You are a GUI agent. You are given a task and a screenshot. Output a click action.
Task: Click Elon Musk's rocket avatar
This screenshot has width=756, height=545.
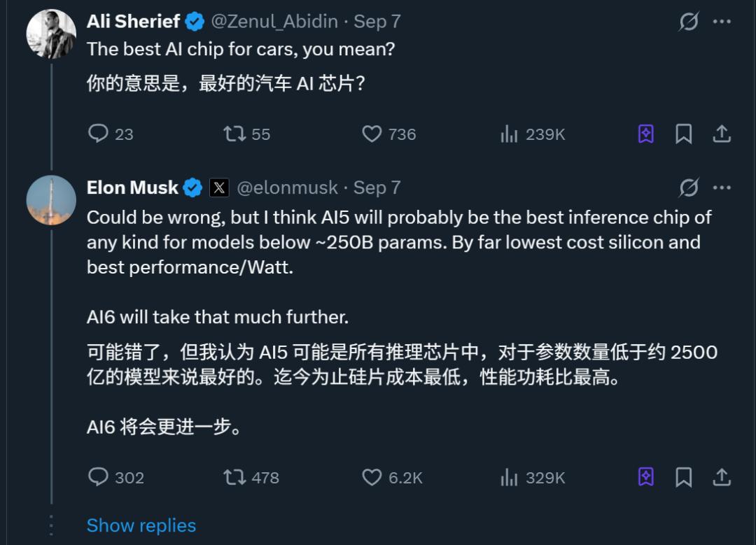51,201
